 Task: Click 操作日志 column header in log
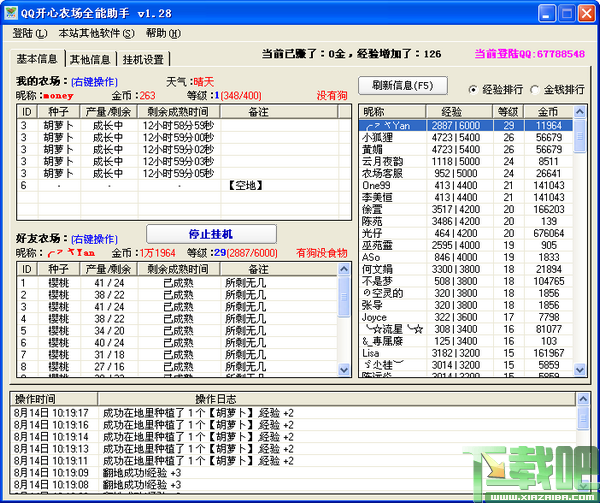[337, 399]
